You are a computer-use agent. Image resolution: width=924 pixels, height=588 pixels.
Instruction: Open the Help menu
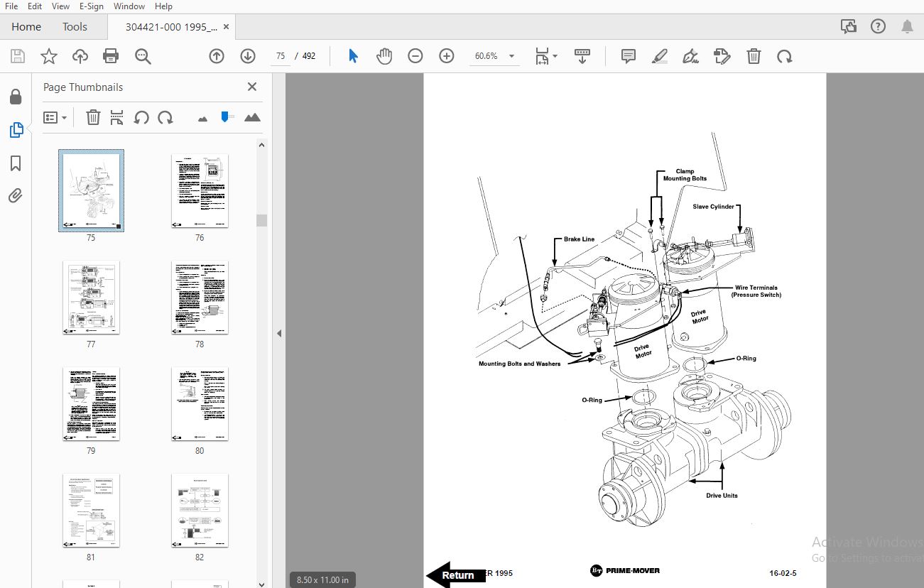coord(163,6)
